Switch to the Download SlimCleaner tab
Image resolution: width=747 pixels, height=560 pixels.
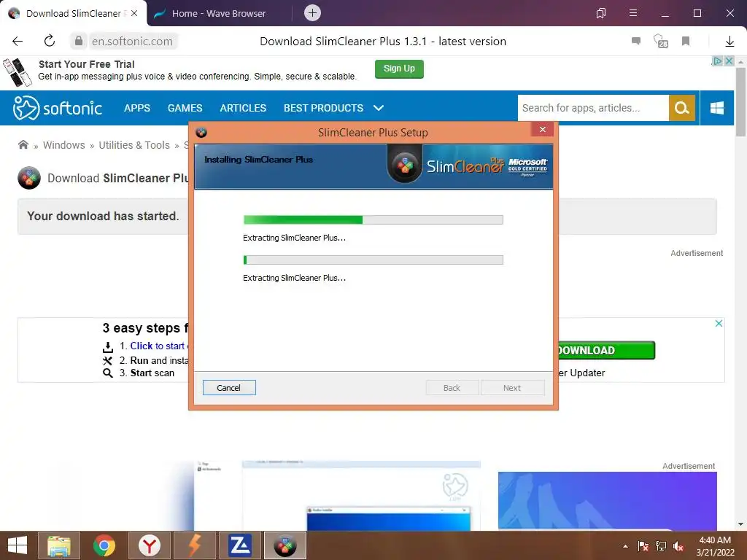tap(71, 13)
